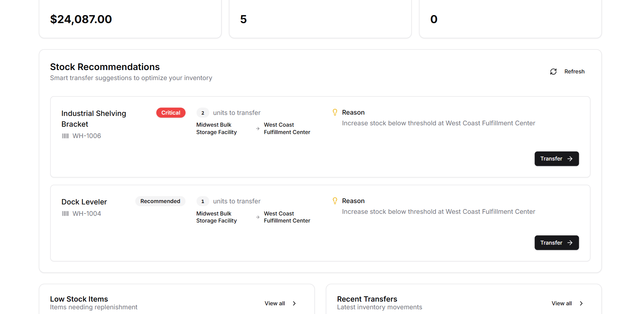
Task: Transfer the Dock Leveler stock
Action: [556, 243]
